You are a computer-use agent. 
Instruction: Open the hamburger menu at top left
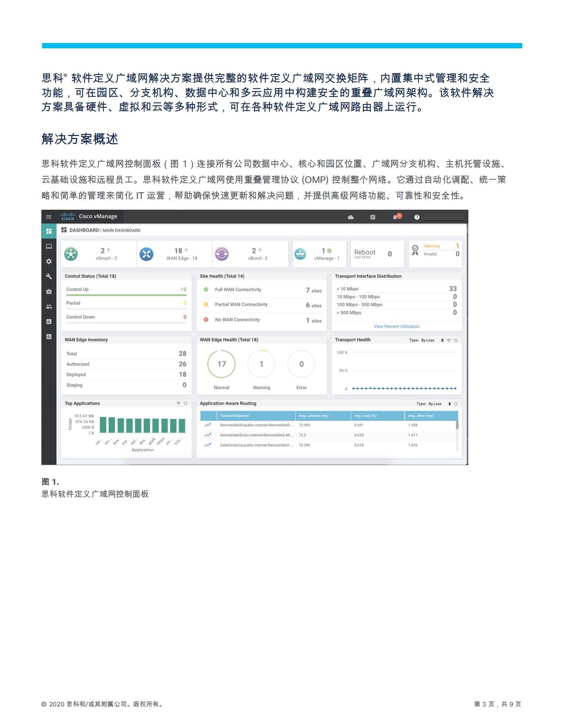[49, 217]
